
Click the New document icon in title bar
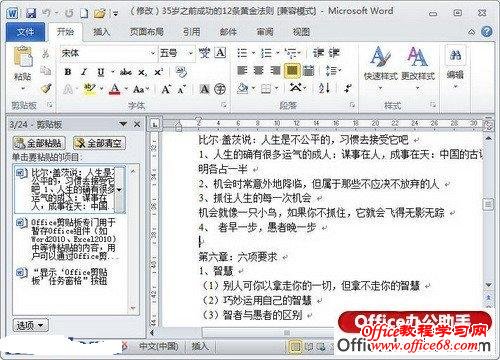click(x=84, y=13)
